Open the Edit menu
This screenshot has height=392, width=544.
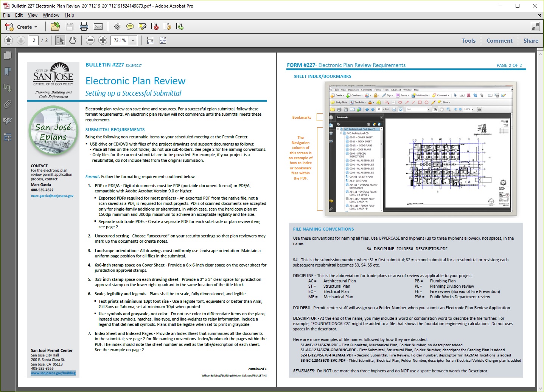[19, 15]
